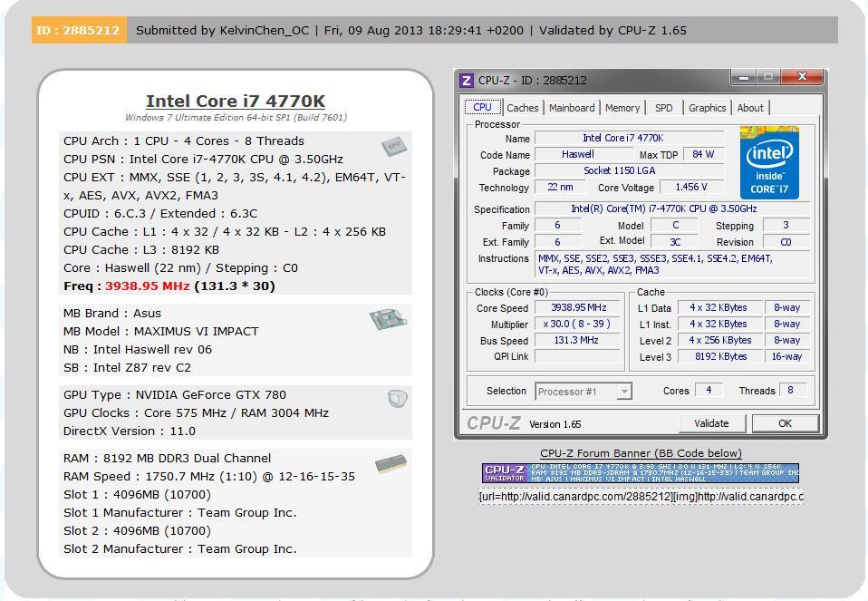Image resolution: width=868 pixels, height=601 pixels.
Task: Click the Intel inside Core i7 logo
Action: point(769,163)
